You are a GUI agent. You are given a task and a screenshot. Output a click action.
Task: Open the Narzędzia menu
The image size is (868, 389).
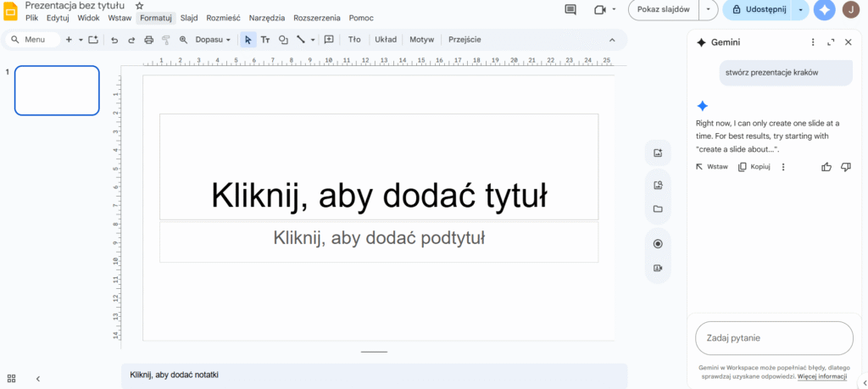tap(267, 18)
